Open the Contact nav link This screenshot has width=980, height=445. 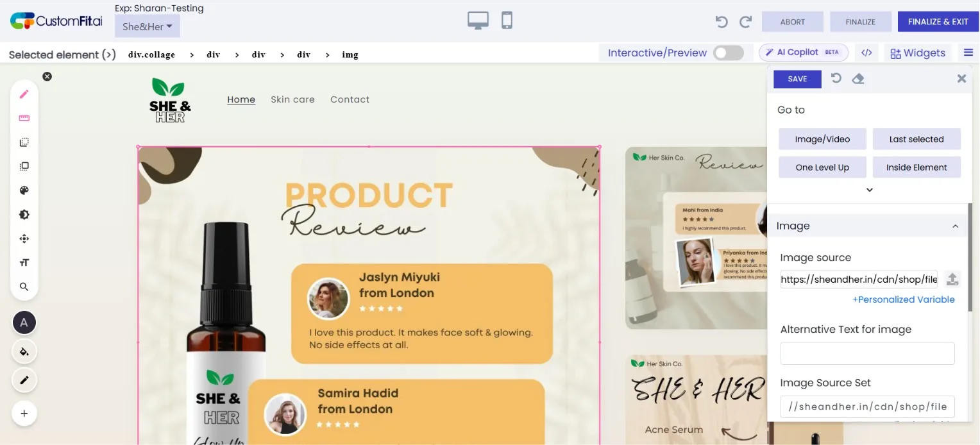tap(350, 99)
